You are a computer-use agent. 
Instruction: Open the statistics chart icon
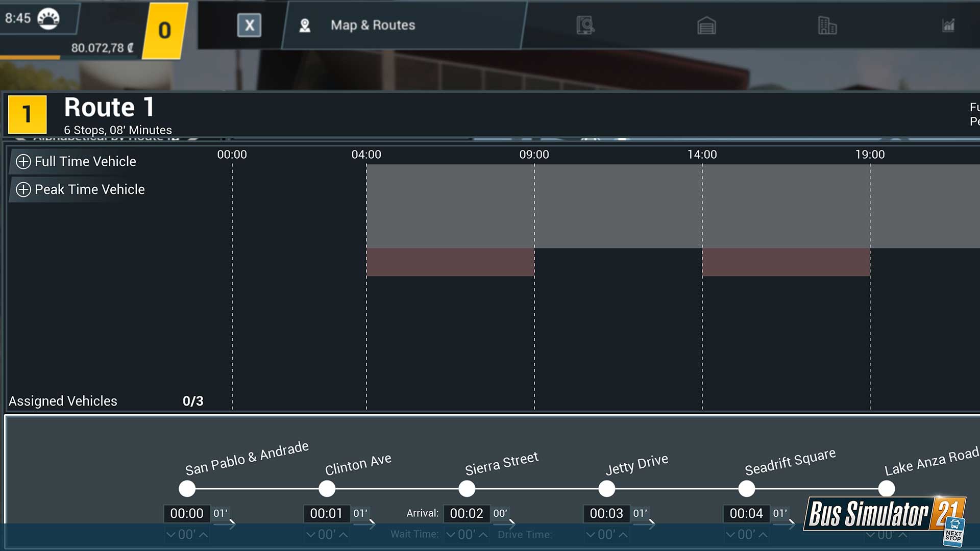coord(948,25)
